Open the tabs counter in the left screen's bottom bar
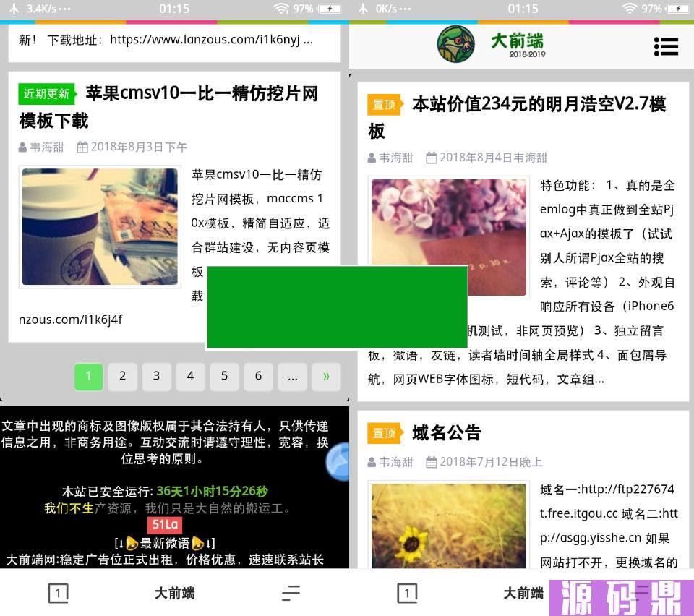This screenshot has width=694, height=616. 58,593
